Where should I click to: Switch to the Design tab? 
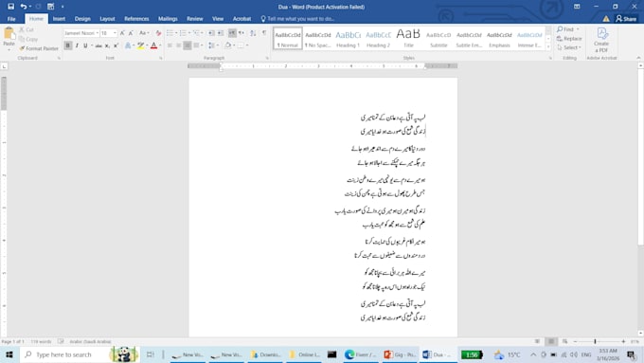click(x=82, y=19)
